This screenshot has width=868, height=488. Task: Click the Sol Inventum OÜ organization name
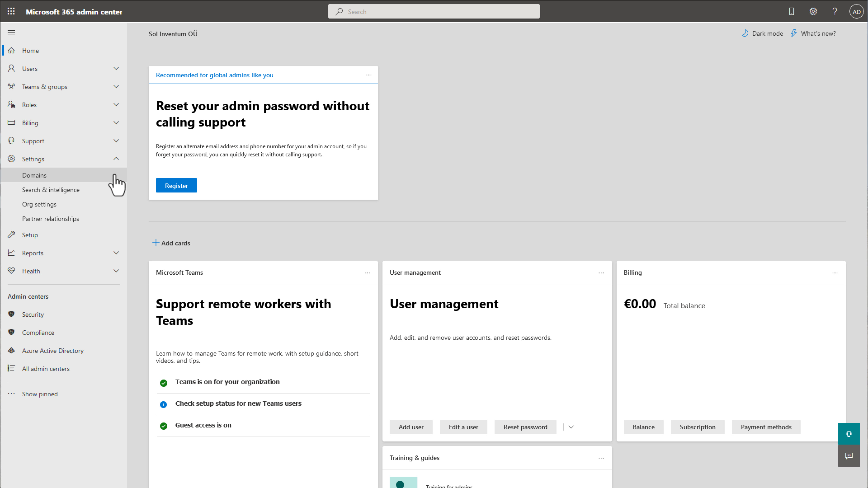click(x=173, y=34)
